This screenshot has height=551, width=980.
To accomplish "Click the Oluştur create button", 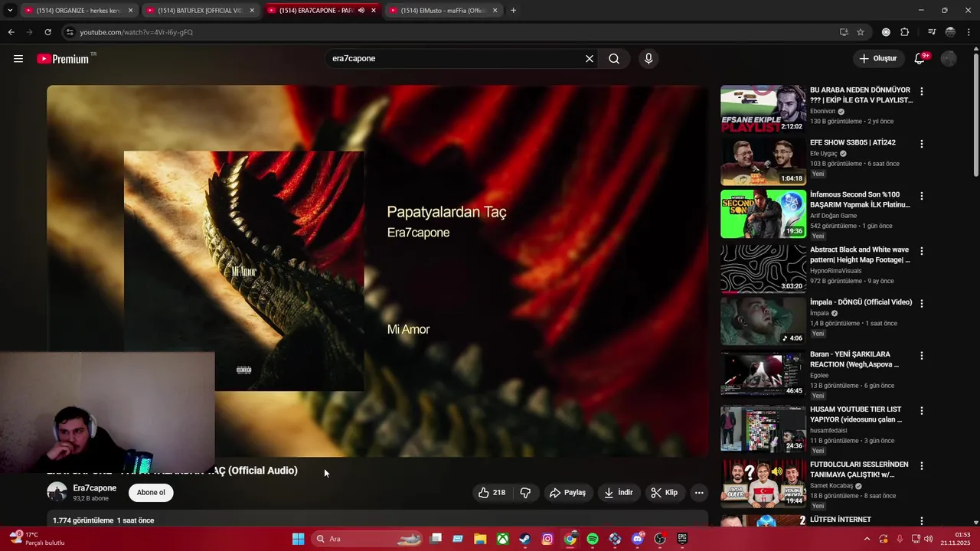I will (878, 59).
